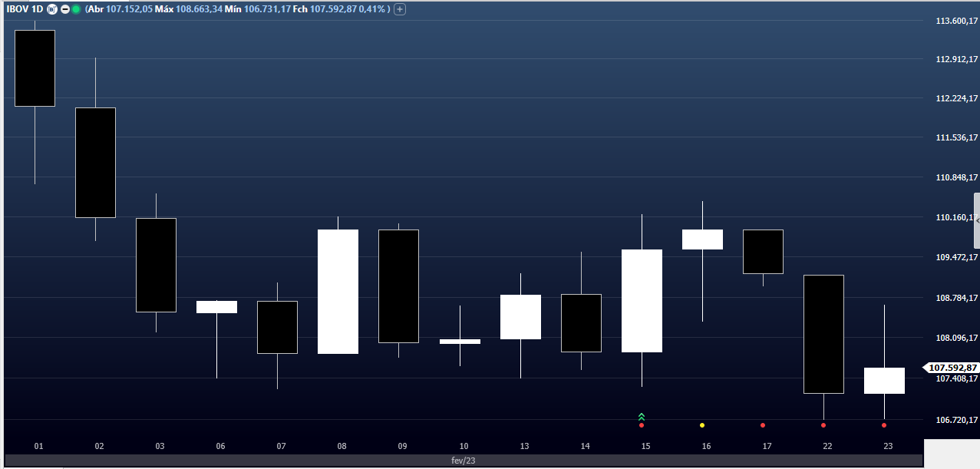
Task: Select the black candle on day 22
Action: pyautogui.click(x=823, y=334)
